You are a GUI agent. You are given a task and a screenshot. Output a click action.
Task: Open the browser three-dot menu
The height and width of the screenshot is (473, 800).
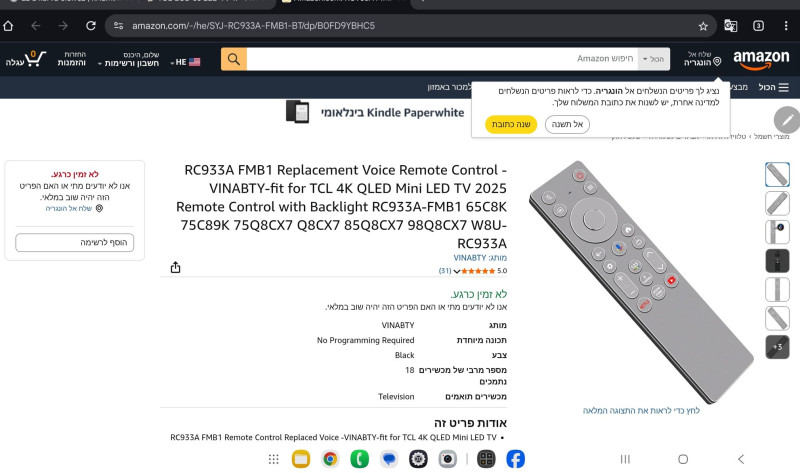click(786, 26)
